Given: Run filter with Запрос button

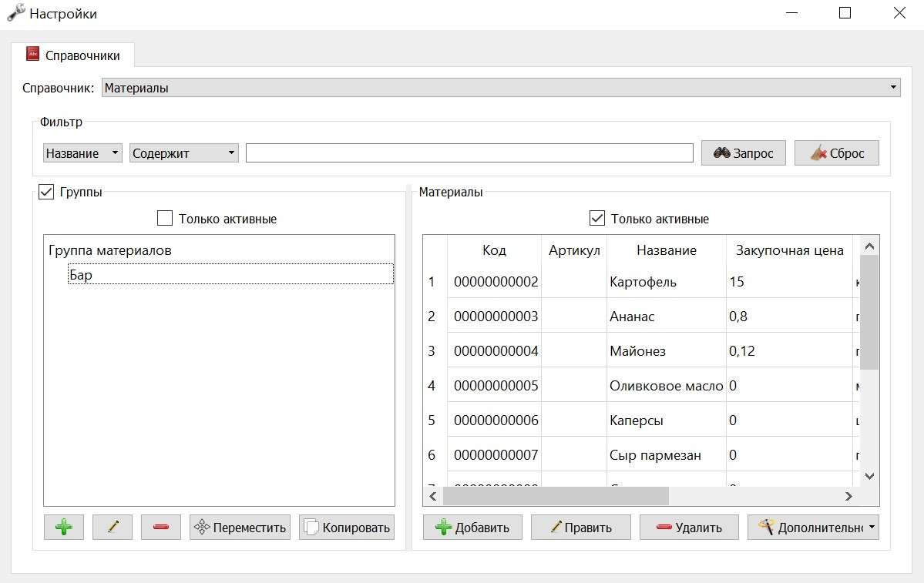Looking at the screenshot, I should 744,153.
